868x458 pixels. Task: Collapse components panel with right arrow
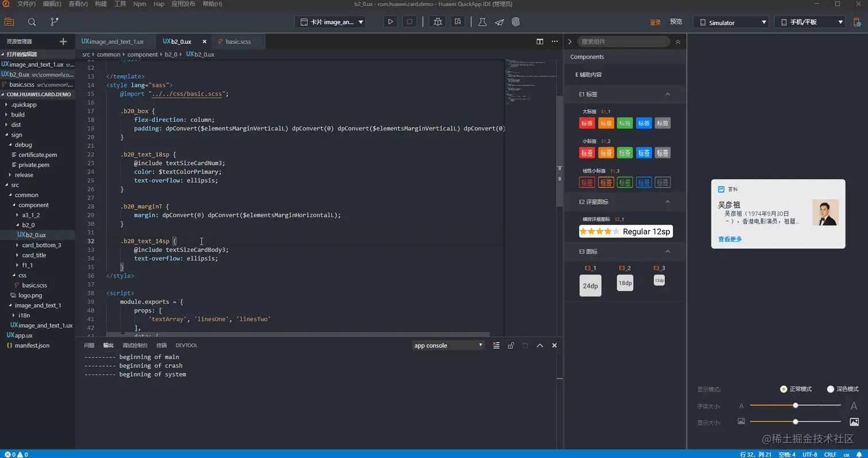click(570, 42)
